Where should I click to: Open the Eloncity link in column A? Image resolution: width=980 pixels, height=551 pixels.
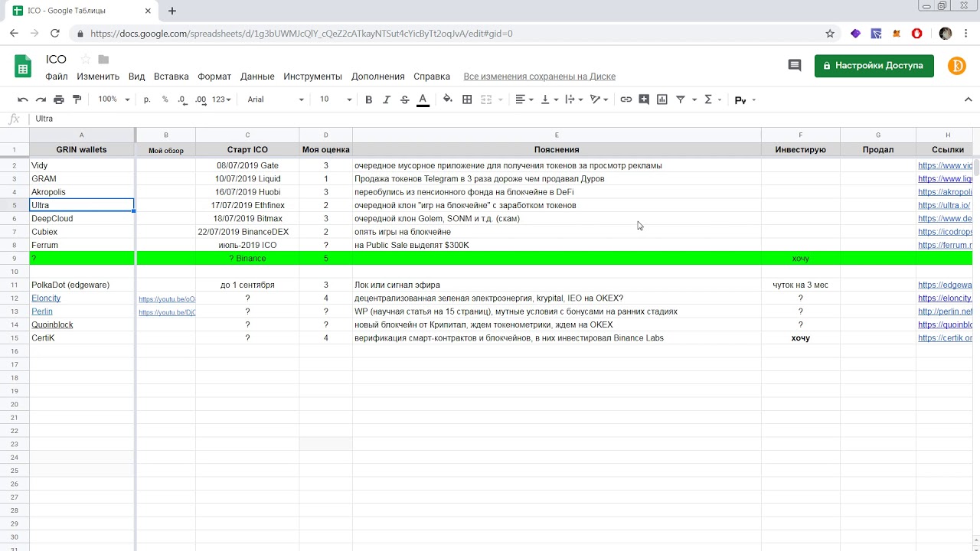click(46, 298)
